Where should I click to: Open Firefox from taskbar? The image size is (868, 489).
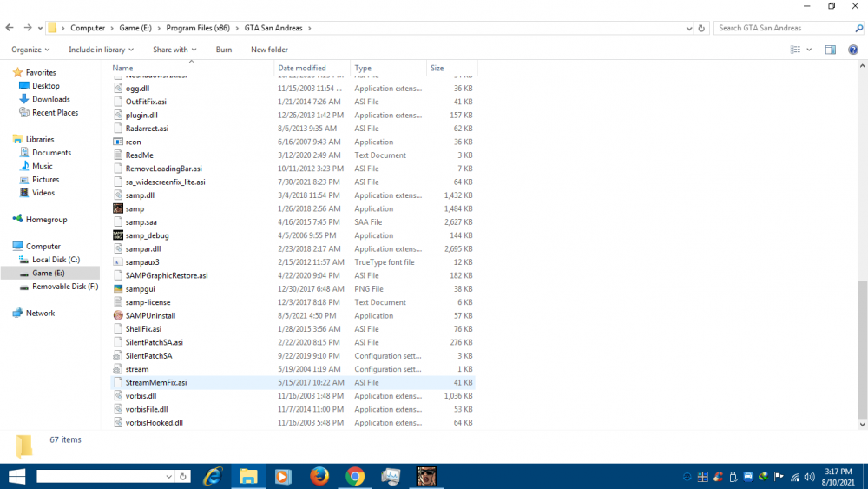319,476
